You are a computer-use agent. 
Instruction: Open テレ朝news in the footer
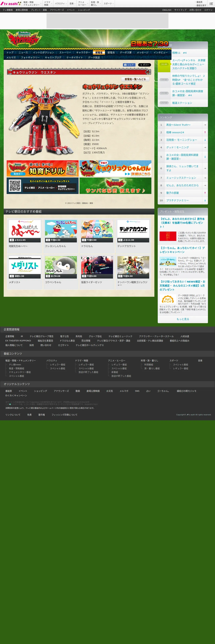(x=15, y=364)
